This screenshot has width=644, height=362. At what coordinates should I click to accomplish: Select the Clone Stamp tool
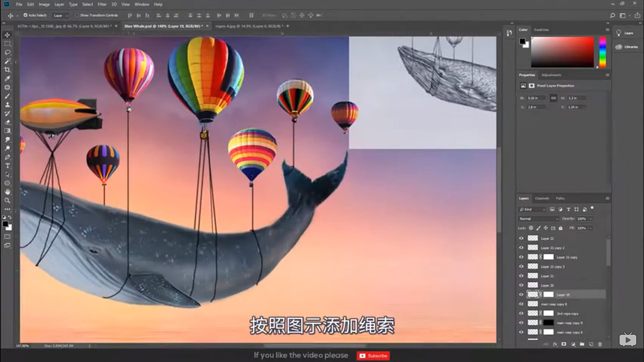(x=8, y=106)
